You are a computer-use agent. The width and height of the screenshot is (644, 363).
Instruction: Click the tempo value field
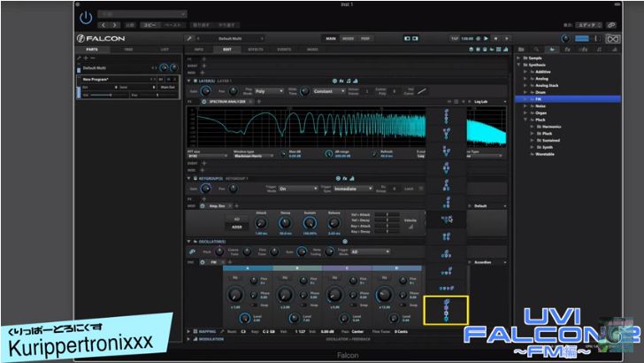[467, 39]
